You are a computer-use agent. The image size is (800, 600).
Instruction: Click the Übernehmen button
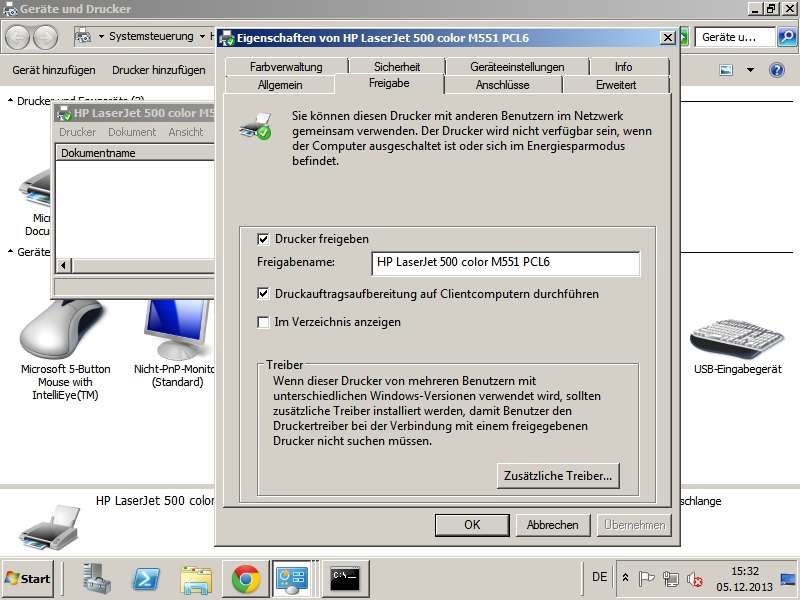click(x=634, y=524)
